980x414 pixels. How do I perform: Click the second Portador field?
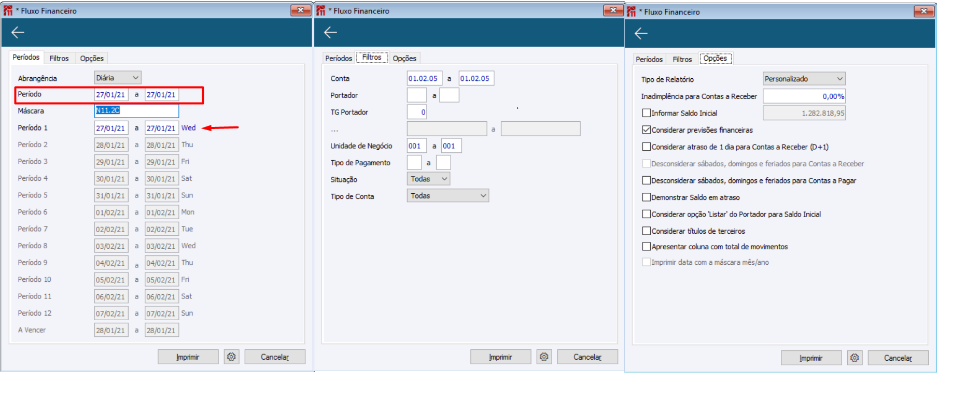tap(449, 95)
